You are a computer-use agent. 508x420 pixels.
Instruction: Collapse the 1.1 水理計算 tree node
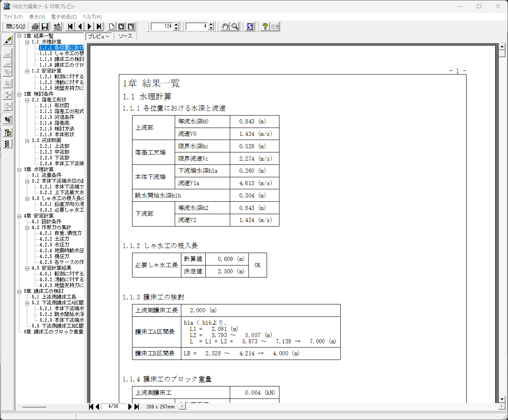[x=27, y=42]
